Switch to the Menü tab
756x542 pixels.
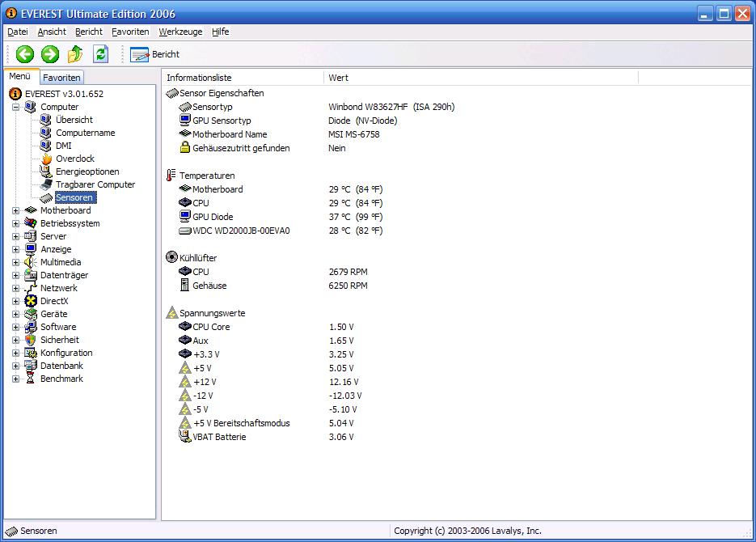pyautogui.click(x=19, y=76)
